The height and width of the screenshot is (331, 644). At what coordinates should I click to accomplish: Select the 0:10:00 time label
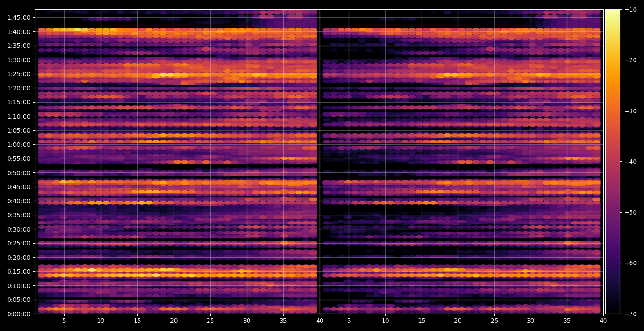(19, 286)
